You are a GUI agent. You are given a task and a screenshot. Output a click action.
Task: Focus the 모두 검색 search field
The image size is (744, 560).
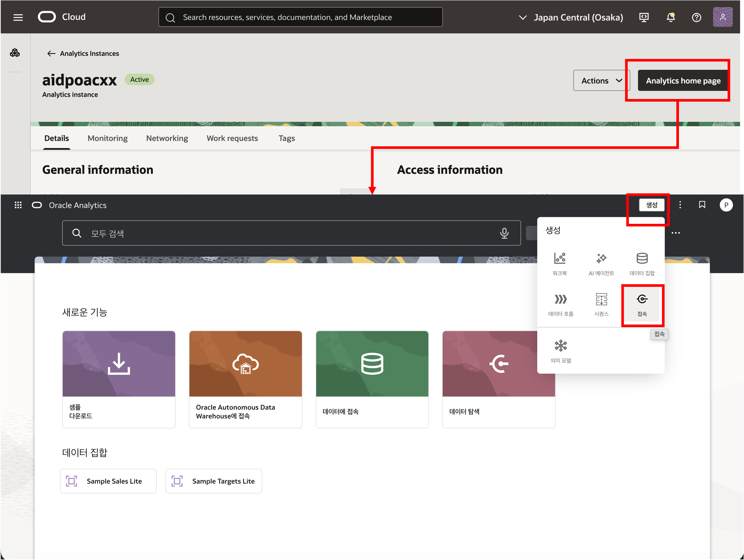pos(291,233)
